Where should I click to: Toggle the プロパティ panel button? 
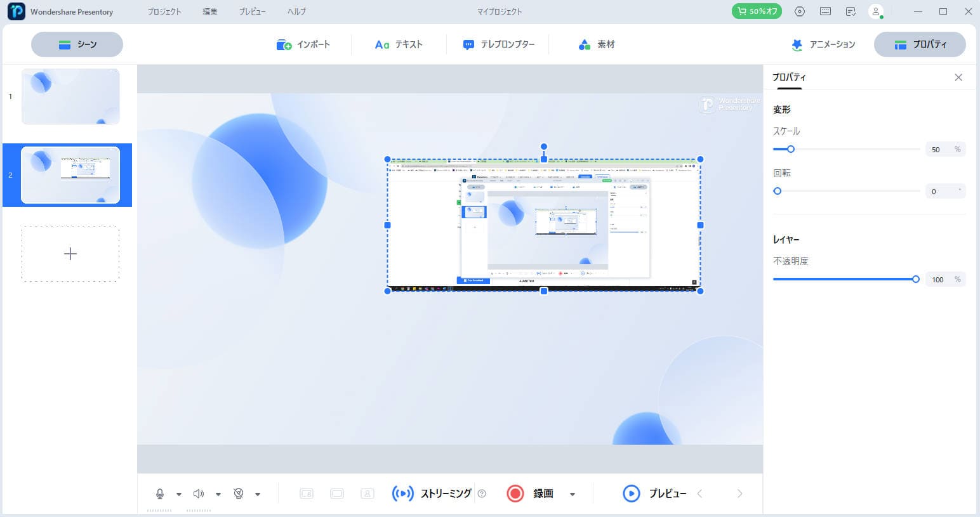tap(920, 44)
